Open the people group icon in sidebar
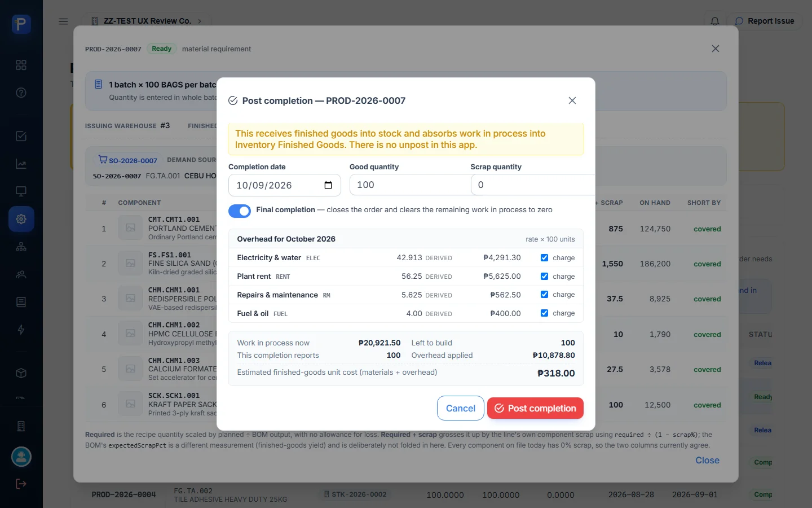This screenshot has width=812, height=508. [21, 274]
